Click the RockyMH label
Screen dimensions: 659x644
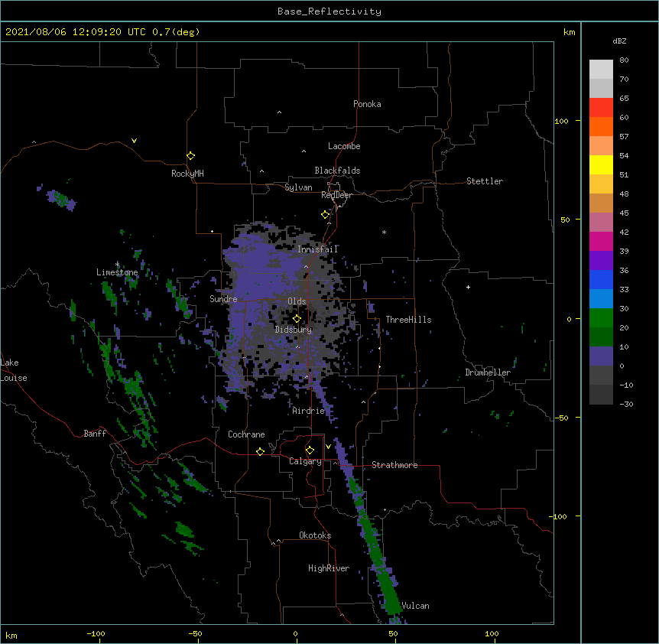click(187, 174)
